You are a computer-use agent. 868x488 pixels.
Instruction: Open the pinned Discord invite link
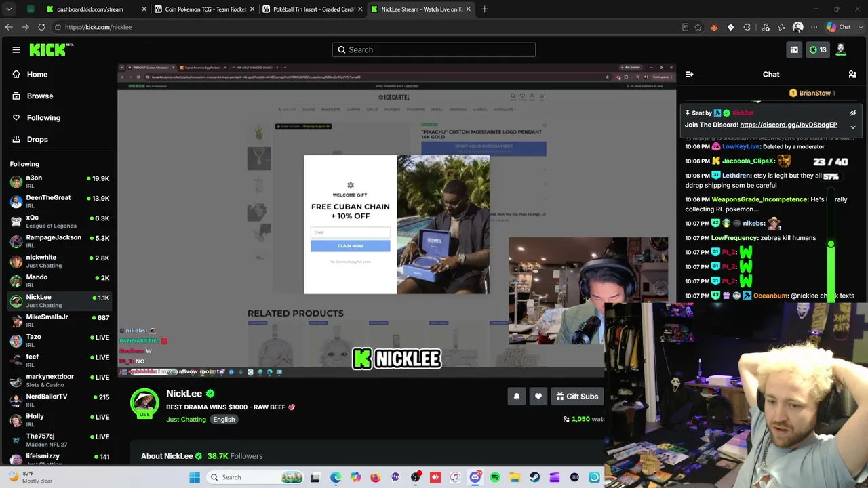(x=789, y=125)
